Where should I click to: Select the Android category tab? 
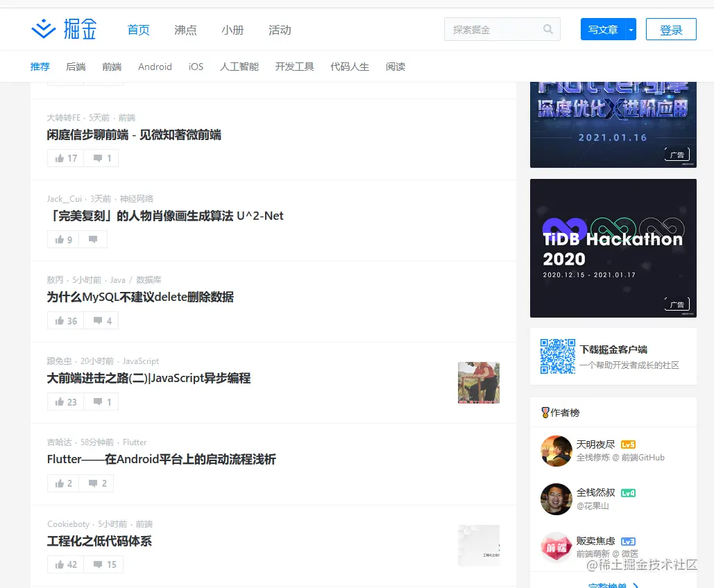pyautogui.click(x=155, y=67)
